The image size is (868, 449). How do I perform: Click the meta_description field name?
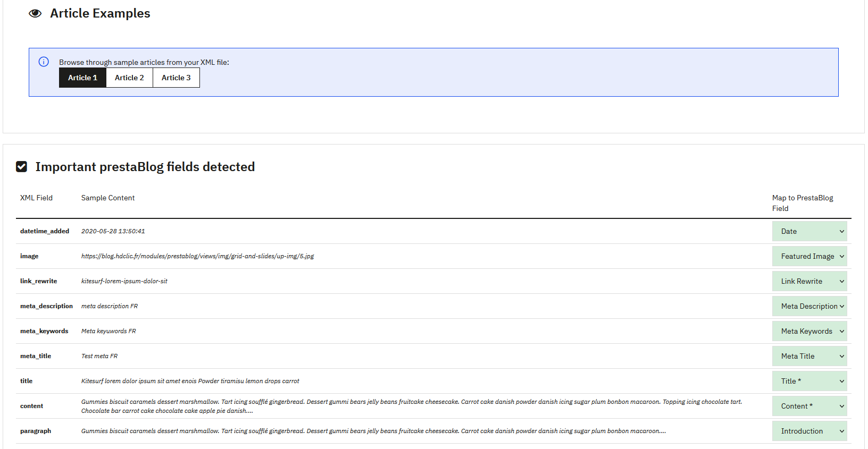point(46,306)
